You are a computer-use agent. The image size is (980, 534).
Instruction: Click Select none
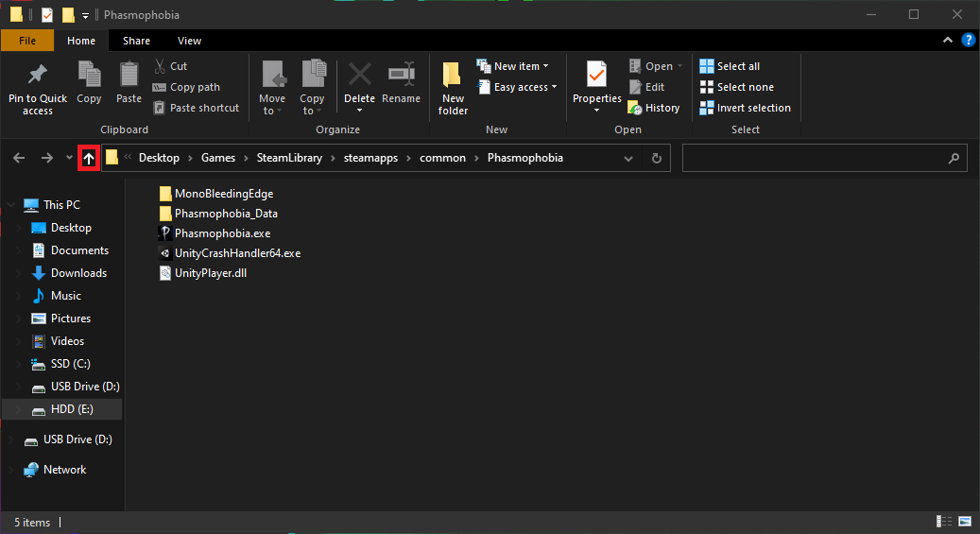tap(737, 87)
